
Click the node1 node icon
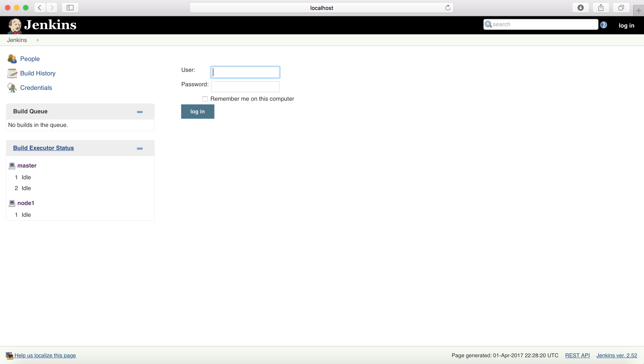coord(12,203)
